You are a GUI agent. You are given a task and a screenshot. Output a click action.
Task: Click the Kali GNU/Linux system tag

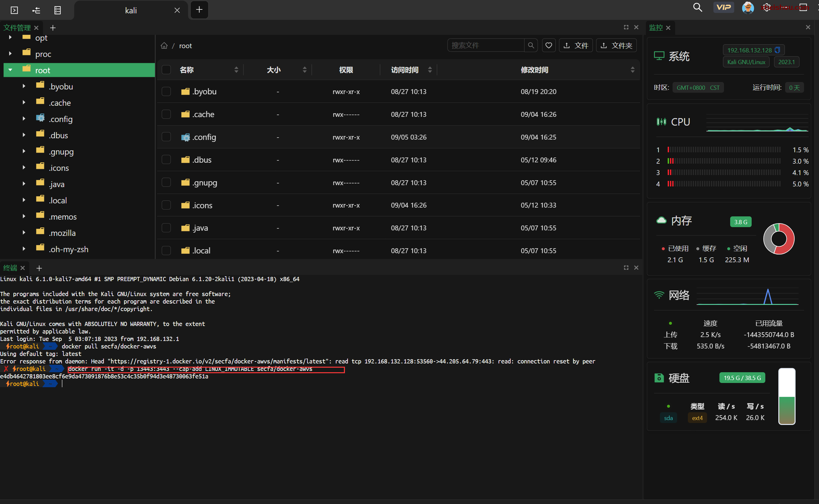click(x=746, y=62)
